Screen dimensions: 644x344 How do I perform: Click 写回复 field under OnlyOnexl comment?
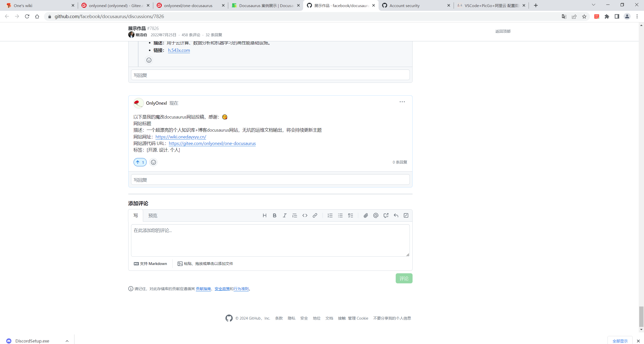click(270, 180)
